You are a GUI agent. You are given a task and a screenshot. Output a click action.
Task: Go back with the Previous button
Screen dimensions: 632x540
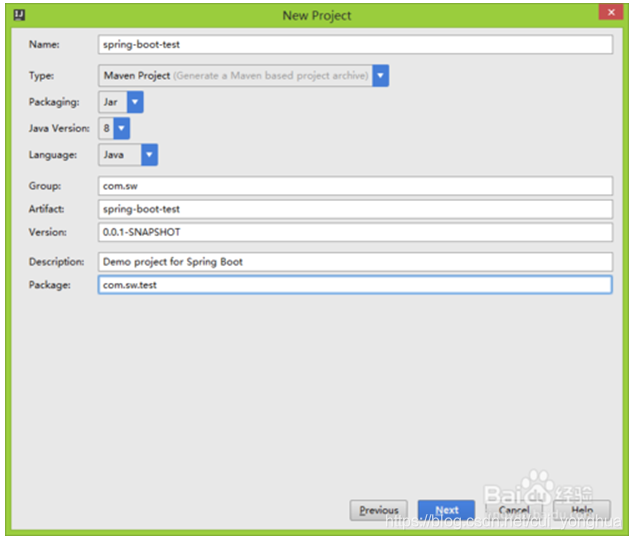(378, 510)
